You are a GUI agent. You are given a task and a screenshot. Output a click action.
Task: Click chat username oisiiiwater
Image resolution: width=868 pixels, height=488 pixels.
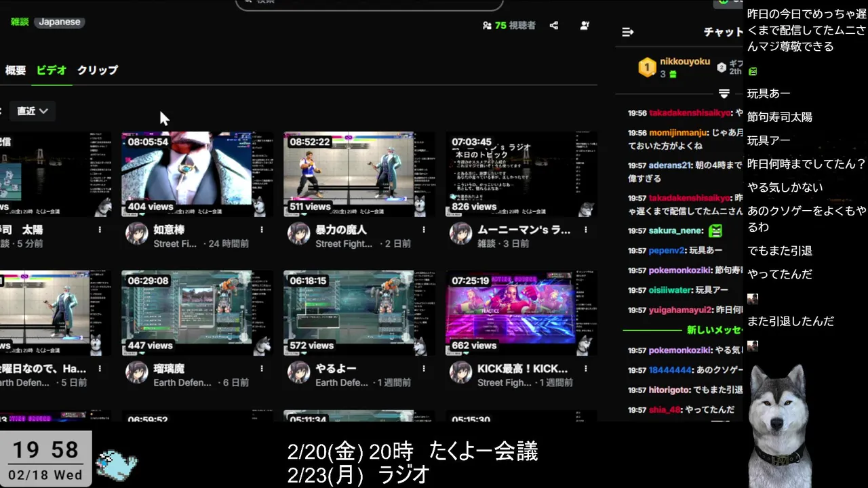pos(670,290)
